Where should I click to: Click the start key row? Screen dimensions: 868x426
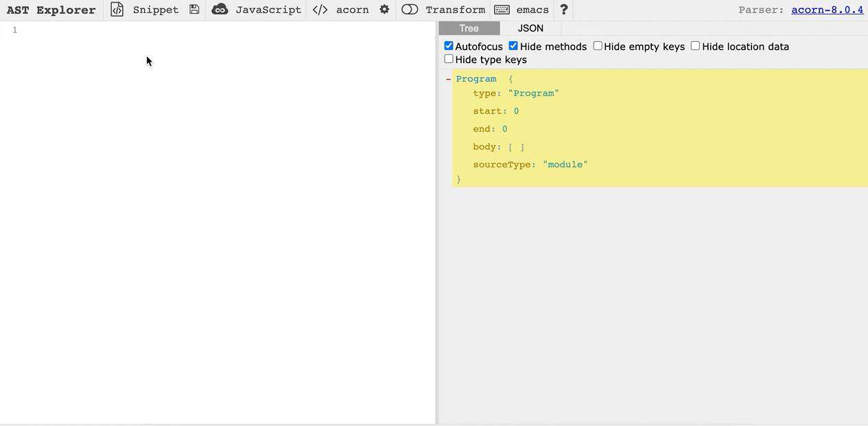[x=495, y=111]
